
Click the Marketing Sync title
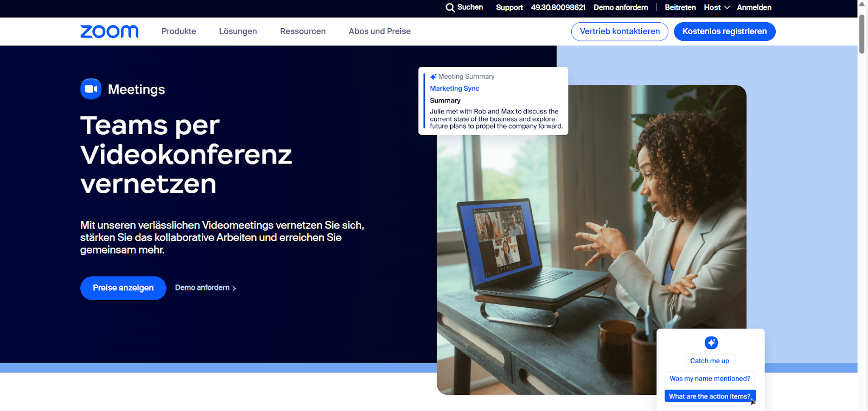pos(455,88)
